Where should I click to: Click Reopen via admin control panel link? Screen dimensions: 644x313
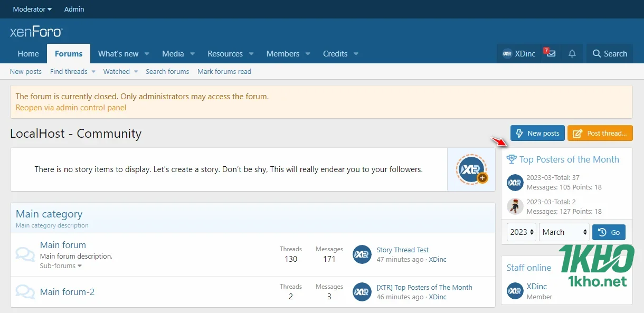tap(71, 108)
